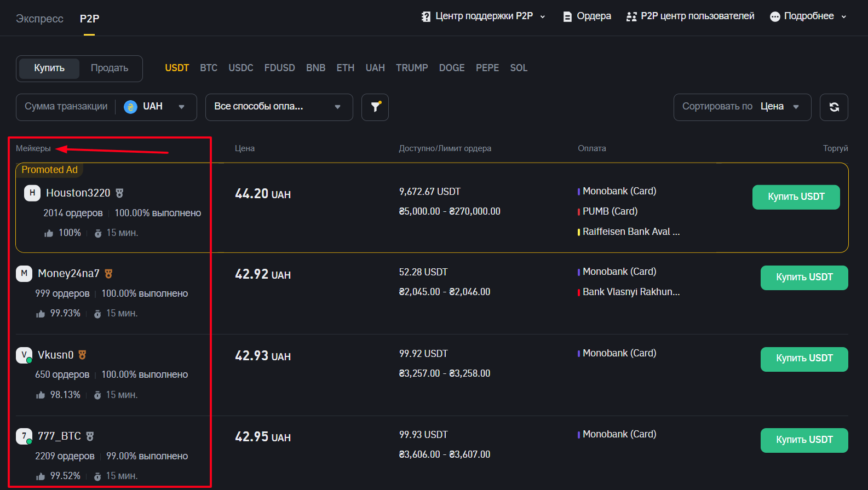
Task: Click Raiffeisen Bank Aval payment entry
Action: click(x=629, y=232)
